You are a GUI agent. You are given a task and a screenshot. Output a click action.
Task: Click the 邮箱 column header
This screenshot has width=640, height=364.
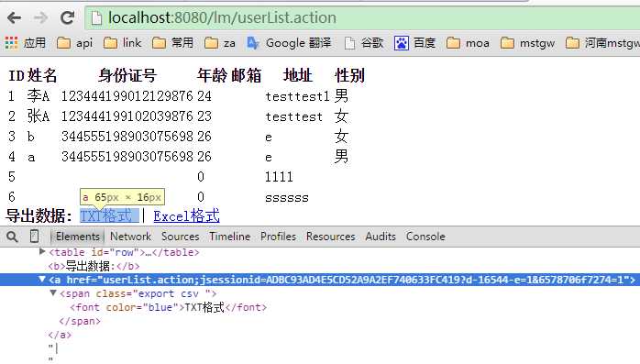pos(246,75)
